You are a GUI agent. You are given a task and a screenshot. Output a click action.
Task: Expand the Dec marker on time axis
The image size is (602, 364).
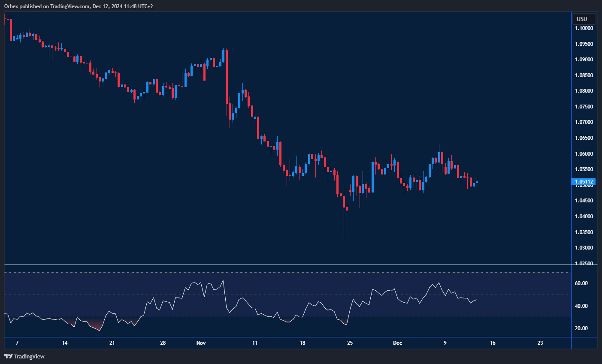[397, 343]
